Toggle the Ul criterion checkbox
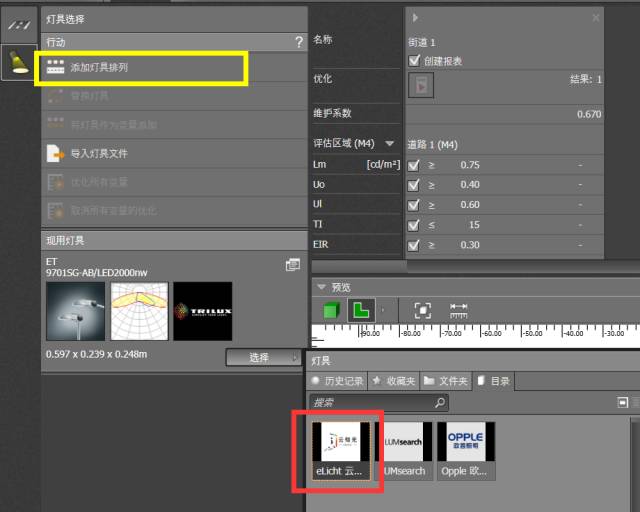640x512 pixels. [x=413, y=205]
